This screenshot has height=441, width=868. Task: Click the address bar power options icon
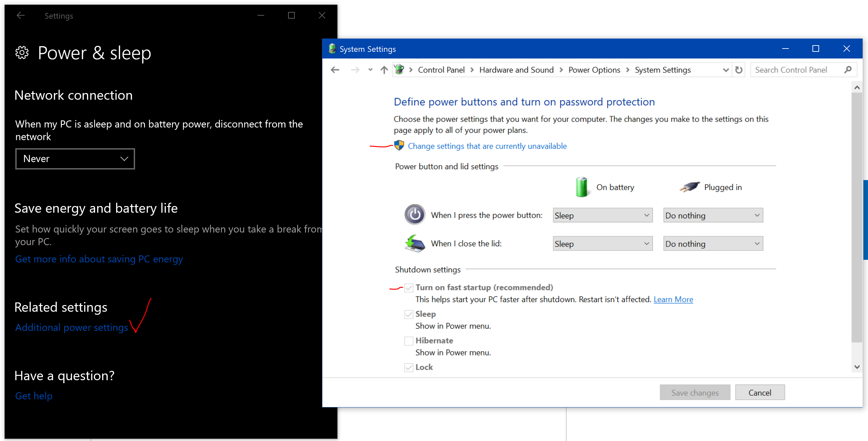(x=399, y=69)
